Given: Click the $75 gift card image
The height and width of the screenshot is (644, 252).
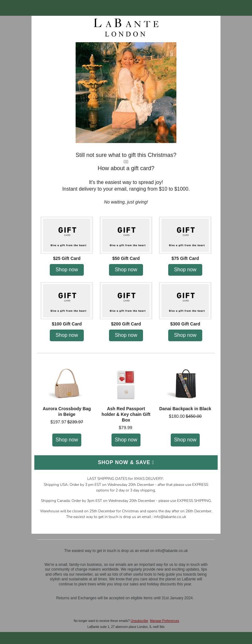Looking at the screenshot, I should (185, 235).
